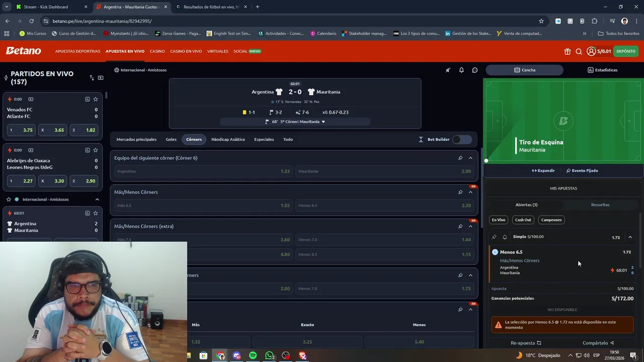Click the bell icon on Simple bet
The image size is (644, 362).
click(x=505, y=237)
